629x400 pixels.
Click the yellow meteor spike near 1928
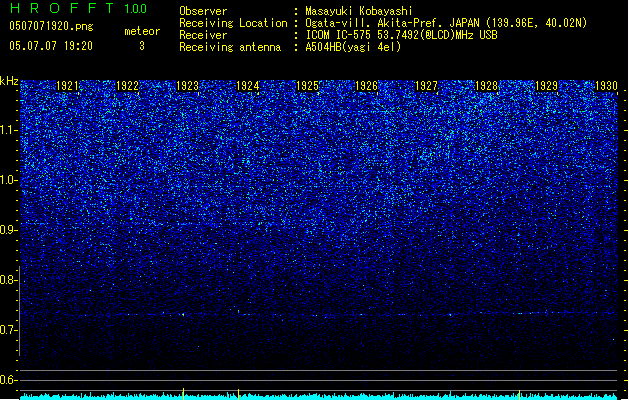519,394
